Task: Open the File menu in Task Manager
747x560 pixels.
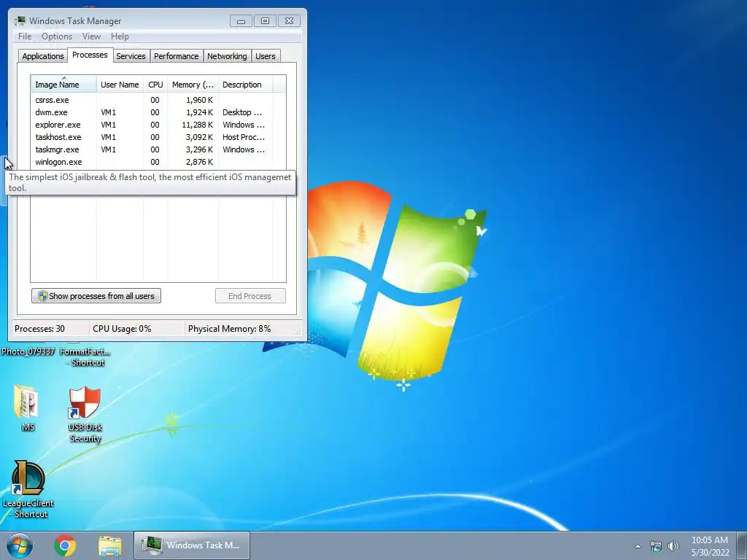Action: click(x=25, y=36)
